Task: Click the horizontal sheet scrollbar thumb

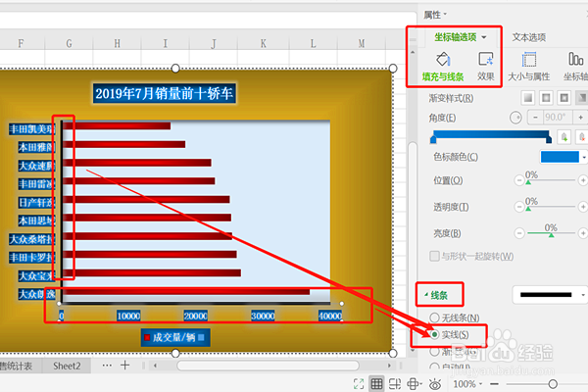Action: (268, 365)
